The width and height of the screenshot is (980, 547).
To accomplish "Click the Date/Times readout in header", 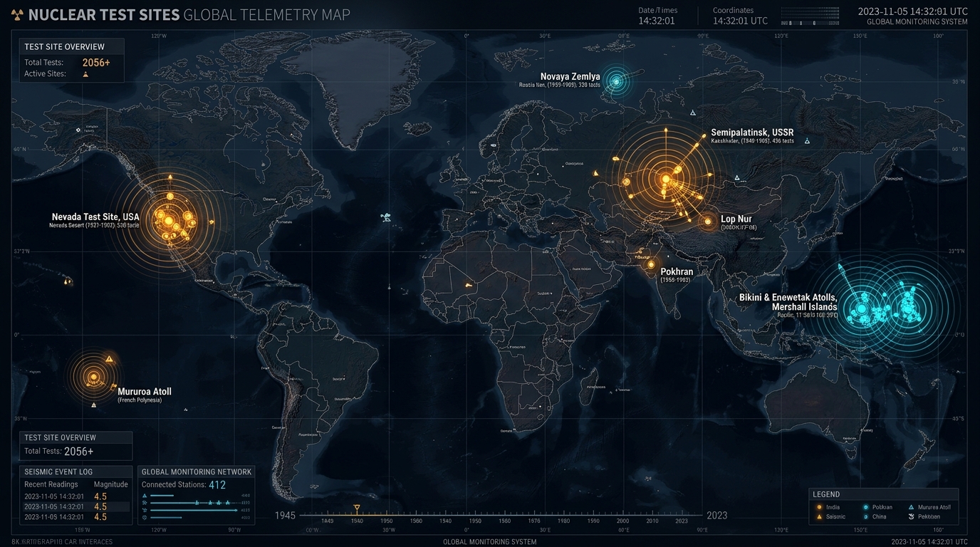I will pos(657,16).
